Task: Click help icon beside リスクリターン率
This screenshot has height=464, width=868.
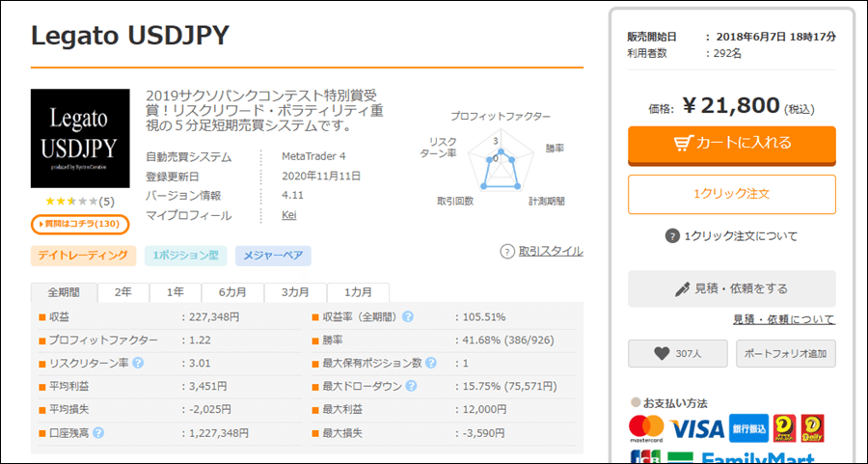Action: pos(138,363)
